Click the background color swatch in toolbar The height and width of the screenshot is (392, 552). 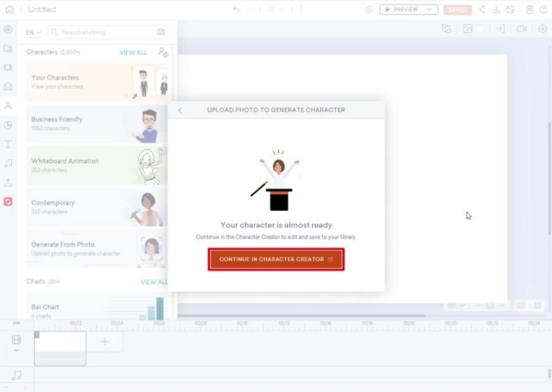tap(478, 29)
